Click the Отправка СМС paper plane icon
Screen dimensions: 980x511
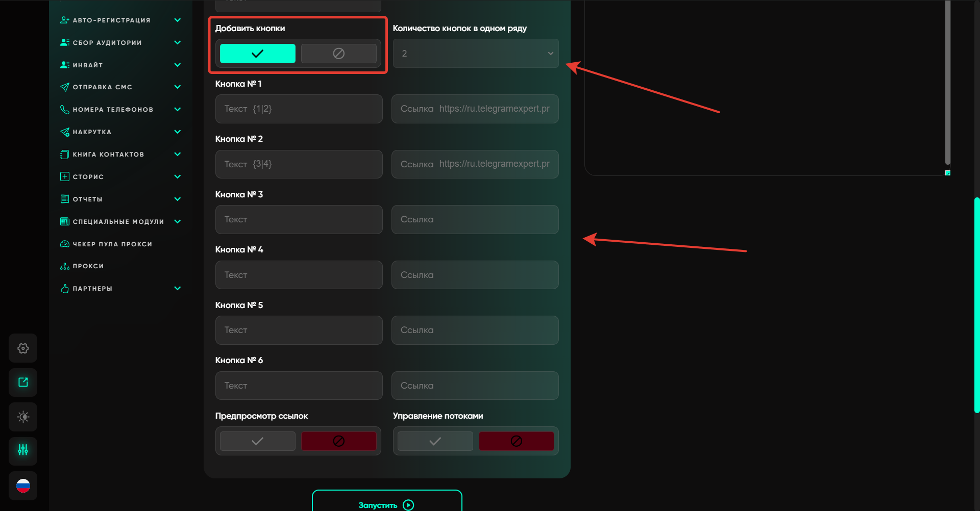tap(65, 87)
